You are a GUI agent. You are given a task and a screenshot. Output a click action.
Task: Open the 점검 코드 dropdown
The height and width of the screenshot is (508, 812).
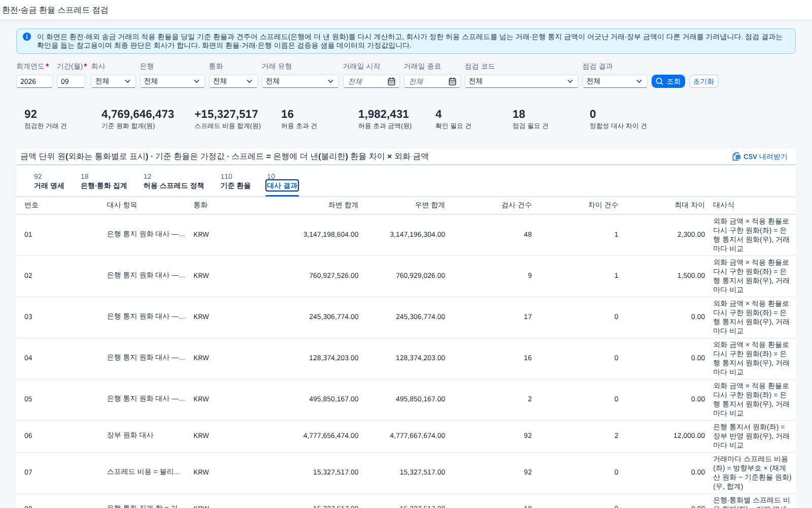point(522,81)
